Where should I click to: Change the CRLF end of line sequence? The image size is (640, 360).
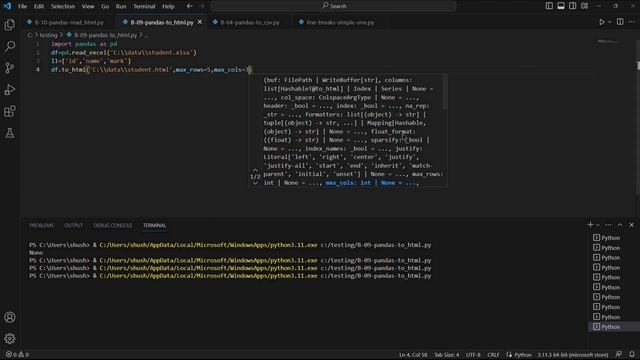point(493,354)
